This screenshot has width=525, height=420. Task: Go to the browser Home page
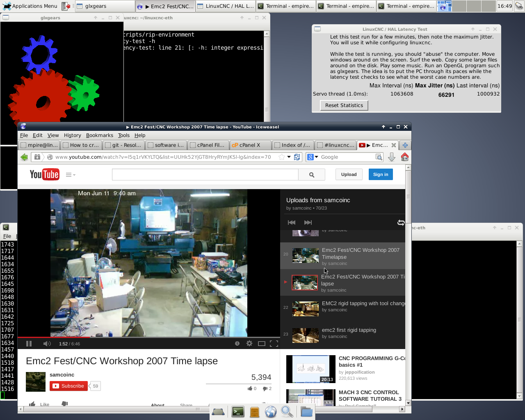(405, 157)
